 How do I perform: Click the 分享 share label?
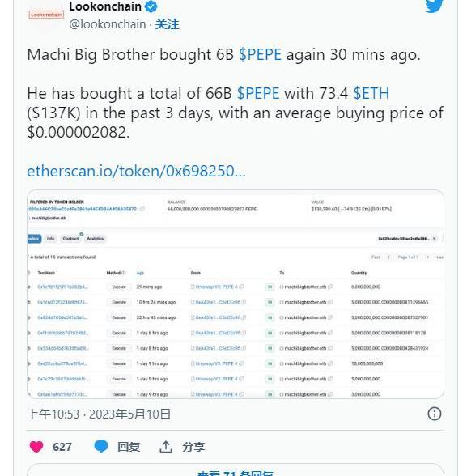pos(193,447)
